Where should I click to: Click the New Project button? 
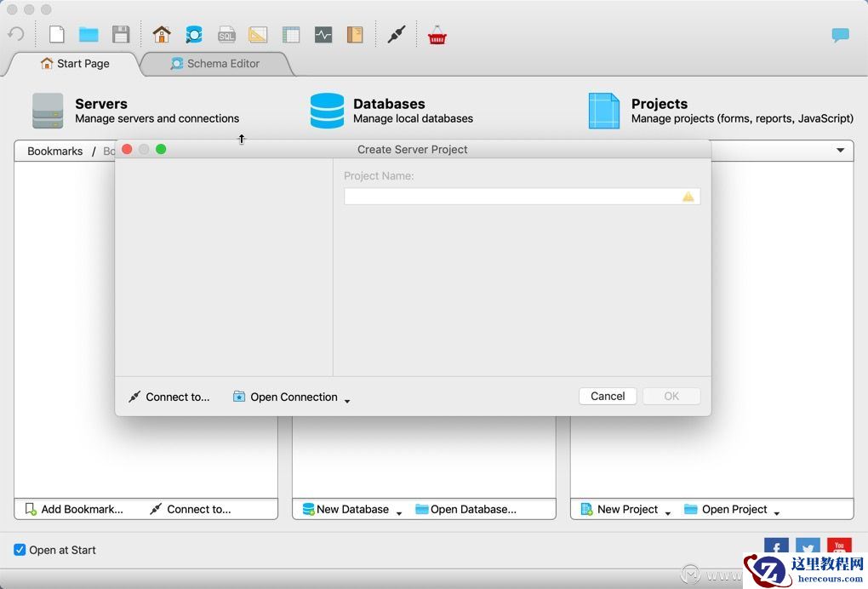(x=620, y=509)
